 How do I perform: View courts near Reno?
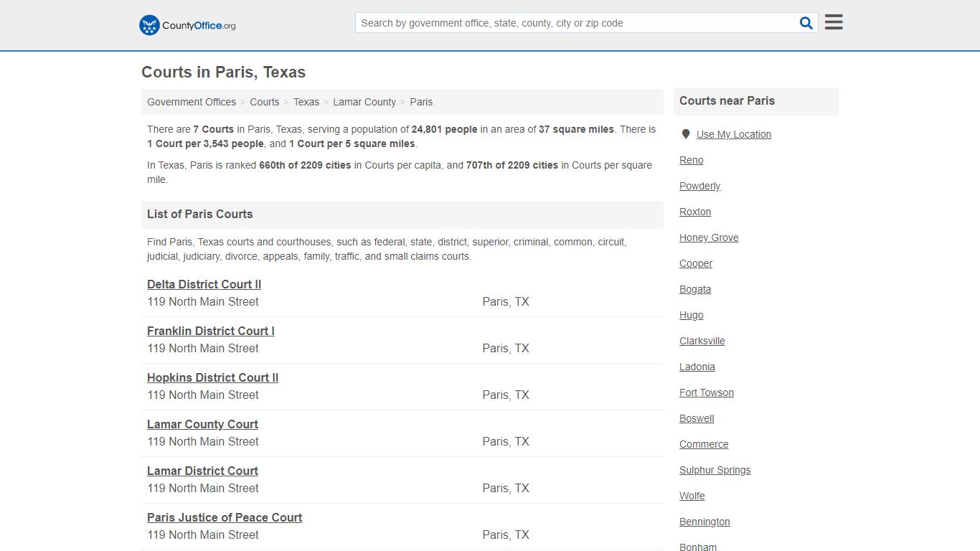pyautogui.click(x=692, y=160)
